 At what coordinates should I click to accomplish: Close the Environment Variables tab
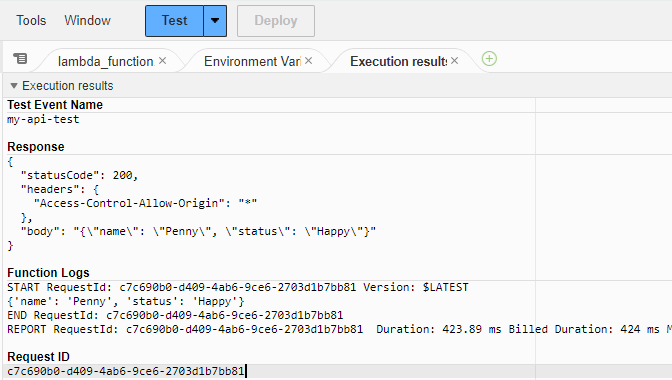pyautogui.click(x=309, y=61)
